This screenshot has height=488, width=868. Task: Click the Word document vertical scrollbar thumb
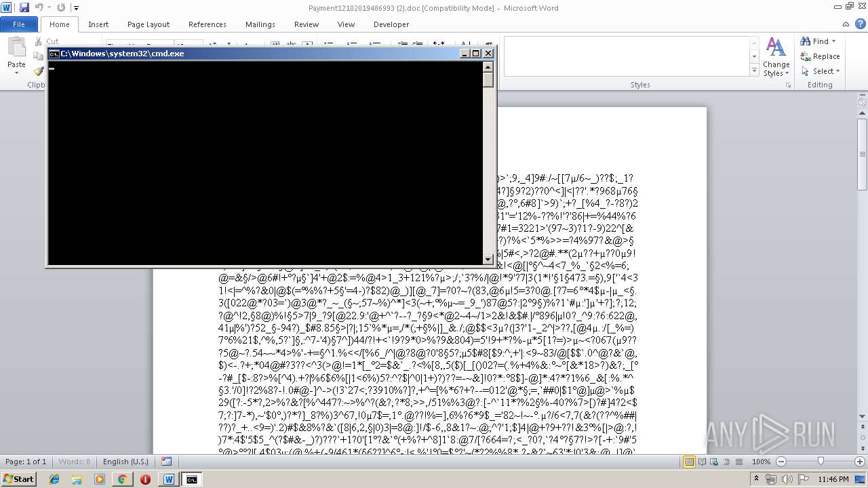pos(863,155)
